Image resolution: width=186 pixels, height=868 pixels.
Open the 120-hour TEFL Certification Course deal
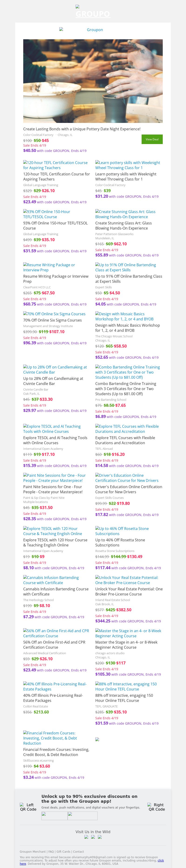[x=55, y=165]
